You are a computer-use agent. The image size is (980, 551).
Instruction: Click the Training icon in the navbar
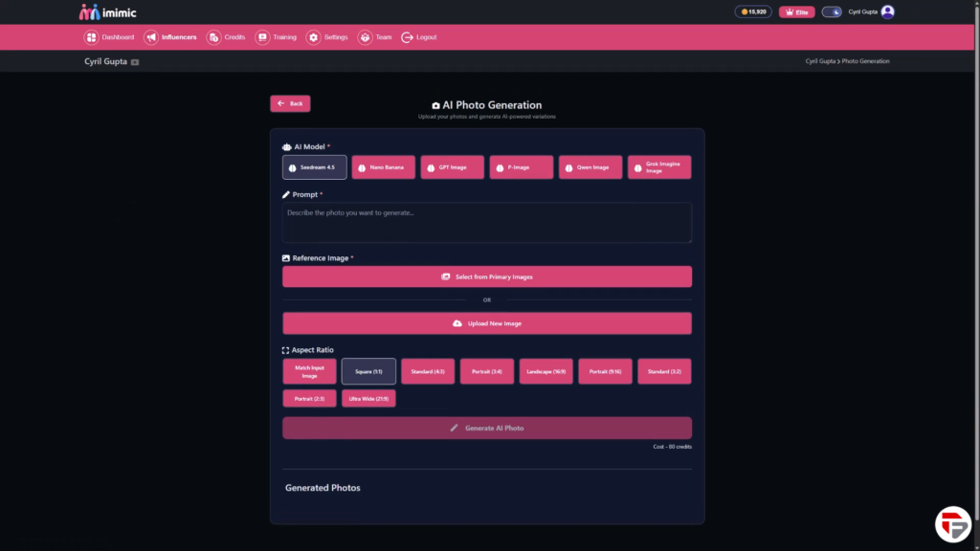point(262,37)
